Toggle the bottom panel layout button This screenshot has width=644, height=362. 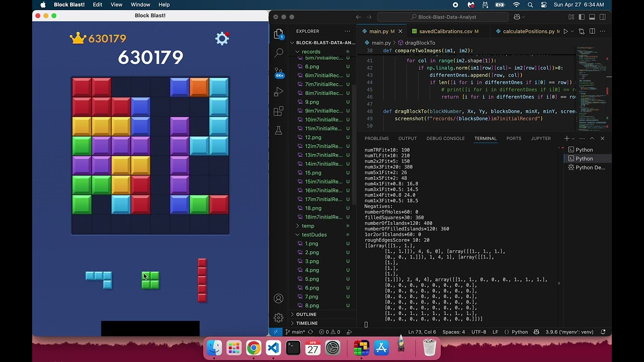pyautogui.click(x=592, y=17)
